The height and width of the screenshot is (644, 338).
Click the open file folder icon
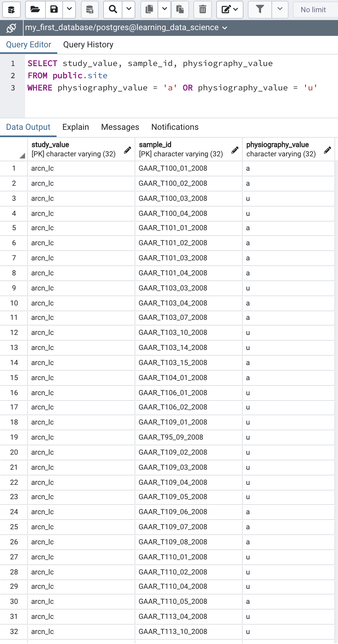(35, 9)
